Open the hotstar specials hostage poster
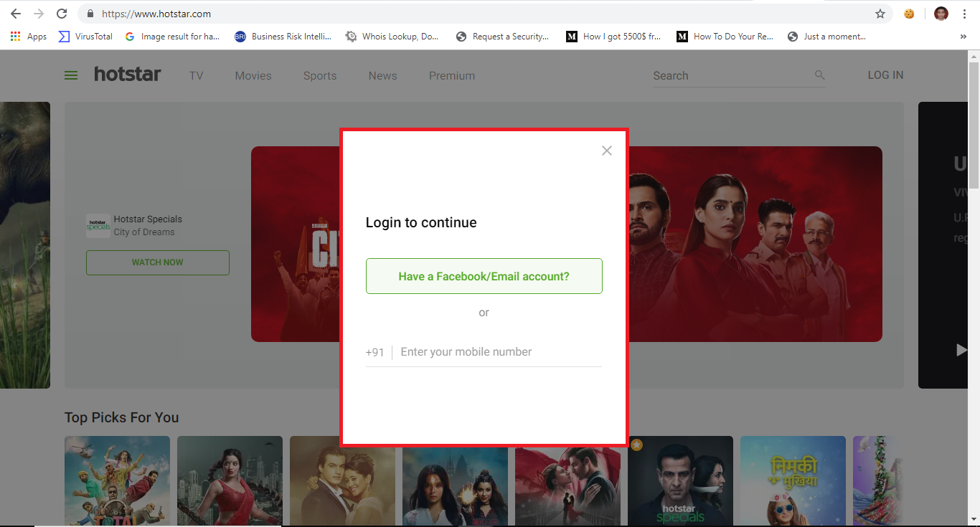 click(x=680, y=480)
